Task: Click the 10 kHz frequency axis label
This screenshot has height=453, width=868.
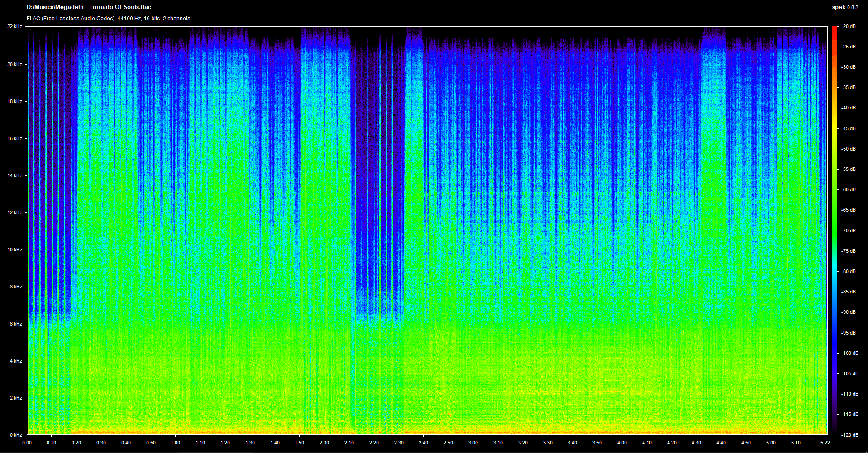Action: [x=14, y=250]
